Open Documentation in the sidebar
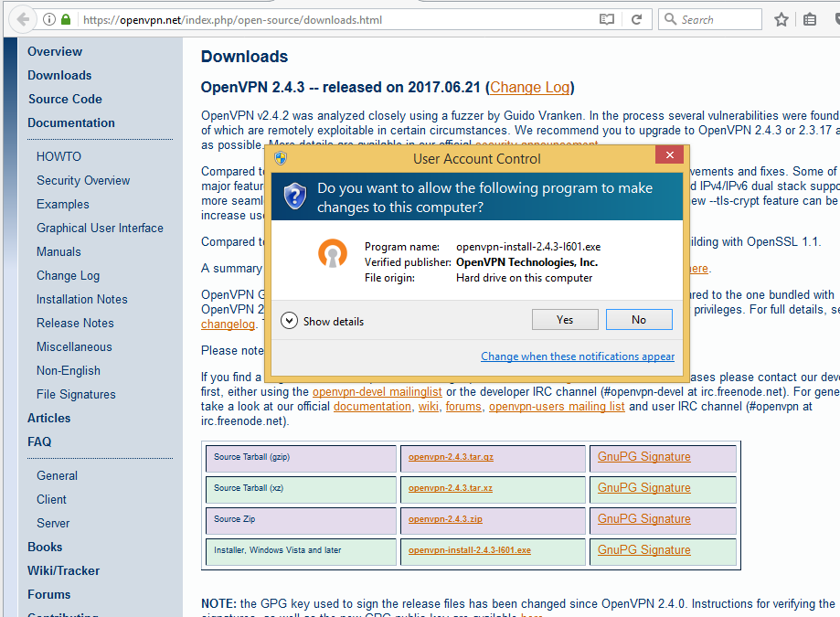The height and width of the screenshot is (617, 840). pos(71,122)
